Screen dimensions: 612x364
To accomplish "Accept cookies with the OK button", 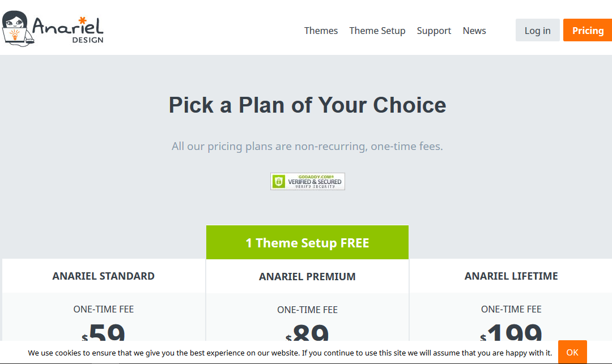I will tap(572, 352).
